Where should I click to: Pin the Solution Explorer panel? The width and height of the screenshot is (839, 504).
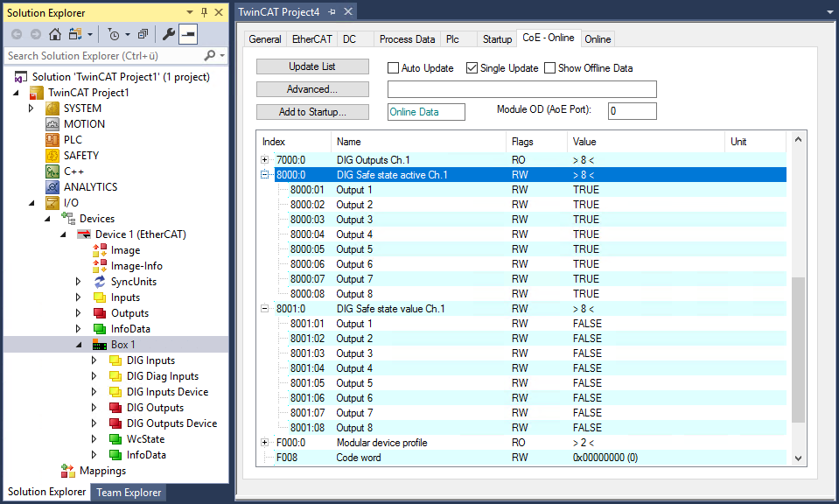point(204,12)
